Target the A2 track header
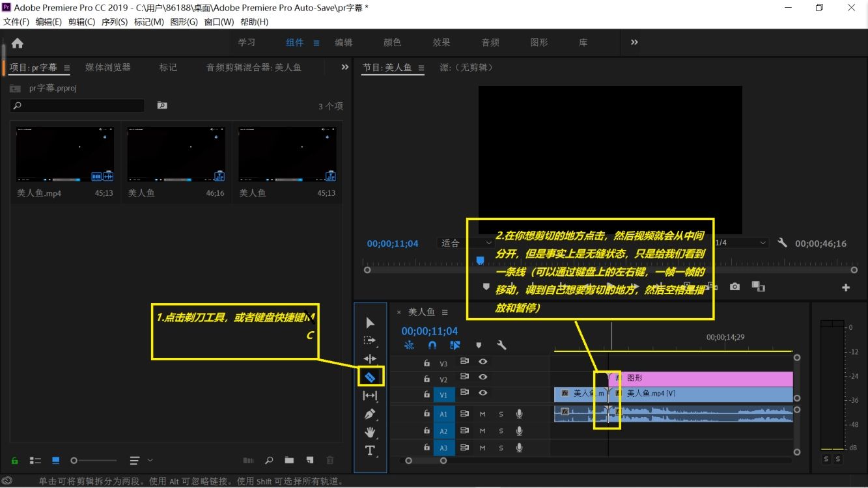868x488 pixels. (x=443, y=431)
